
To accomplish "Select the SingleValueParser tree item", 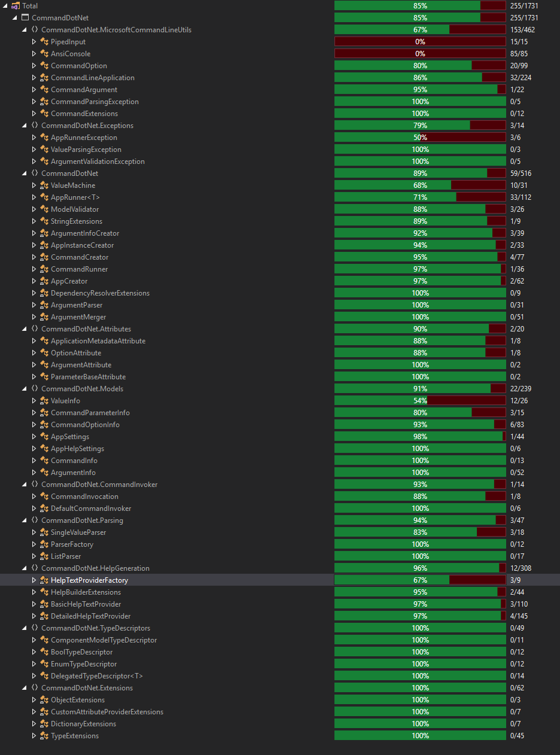I will (x=79, y=532).
